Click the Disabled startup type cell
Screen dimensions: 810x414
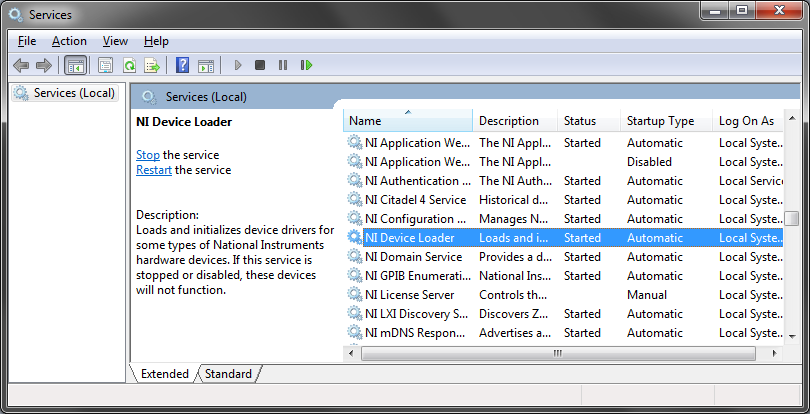[x=649, y=162]
